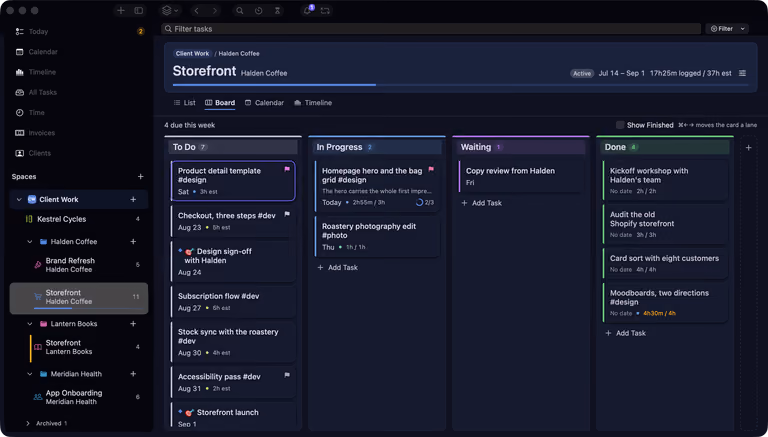Toggle the sidebar panel icon in toolbar
This screenshot has width=768, height=437.
(139, 11)
